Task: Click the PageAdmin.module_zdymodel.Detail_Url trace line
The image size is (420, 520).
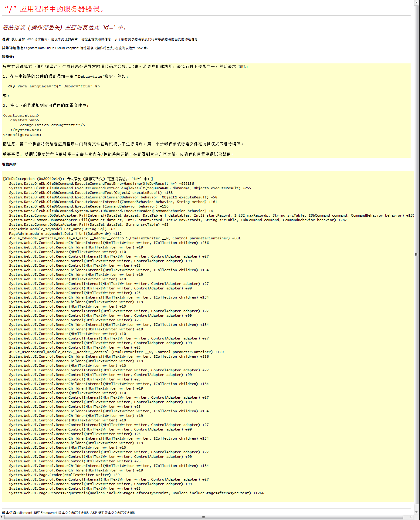Action: [65, 234]
